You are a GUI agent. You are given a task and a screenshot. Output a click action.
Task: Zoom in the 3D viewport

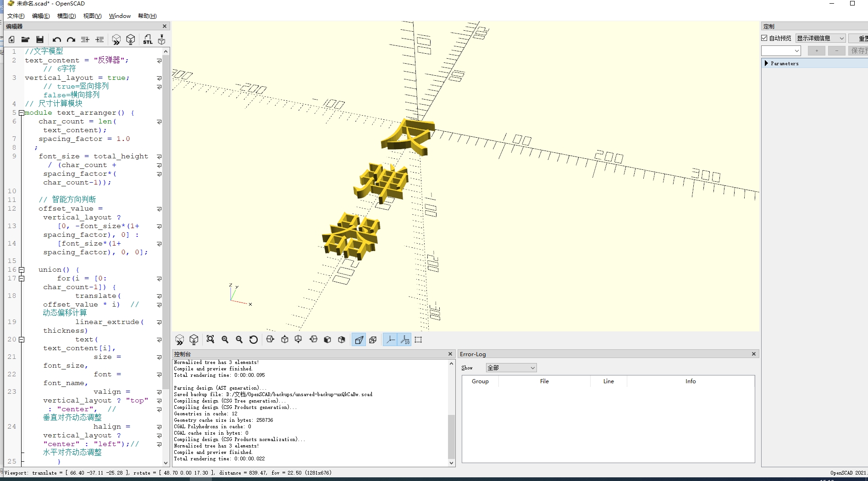[225, 340]
